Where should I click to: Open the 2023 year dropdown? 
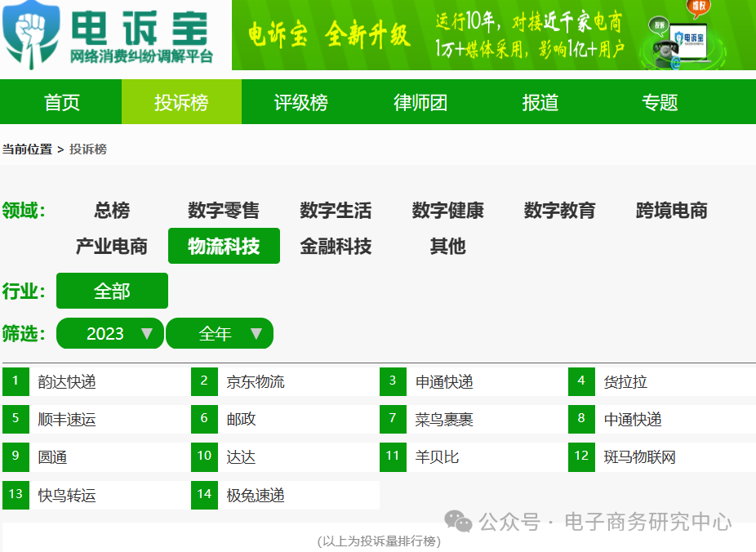point(109,333)
